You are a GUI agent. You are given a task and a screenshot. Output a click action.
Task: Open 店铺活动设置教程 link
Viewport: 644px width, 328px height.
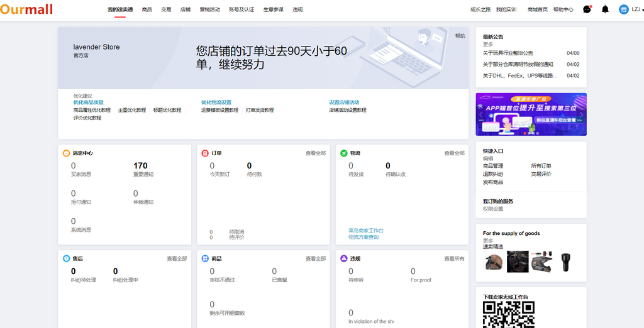click(x=347, y=110)
